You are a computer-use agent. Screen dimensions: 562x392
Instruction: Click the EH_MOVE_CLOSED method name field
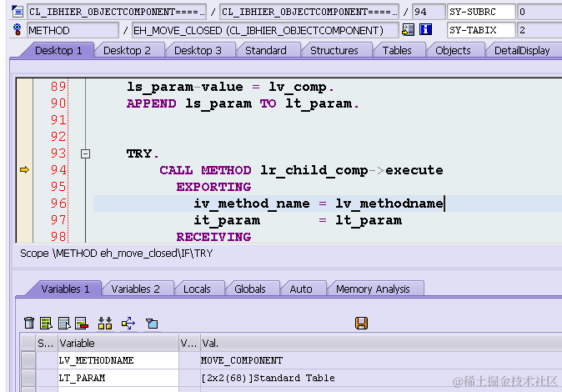pyautogui.click(x=265, y=31)
